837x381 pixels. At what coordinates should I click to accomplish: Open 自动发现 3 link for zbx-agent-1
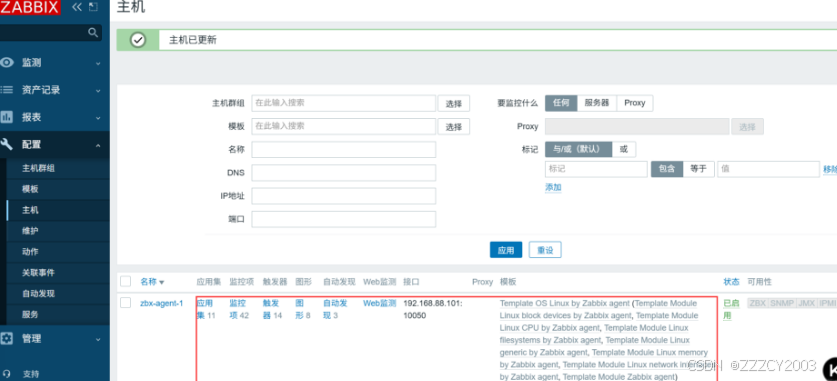point(335,309)
